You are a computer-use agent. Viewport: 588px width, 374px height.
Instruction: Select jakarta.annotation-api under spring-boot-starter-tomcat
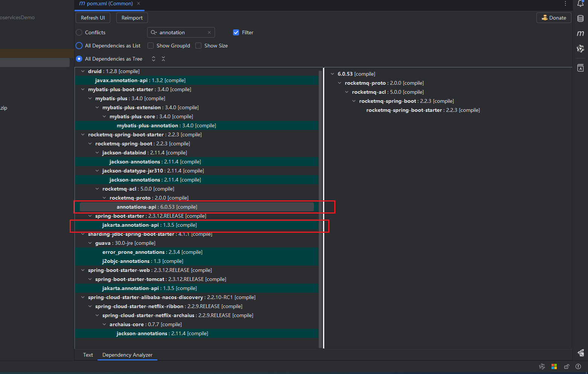197,288
